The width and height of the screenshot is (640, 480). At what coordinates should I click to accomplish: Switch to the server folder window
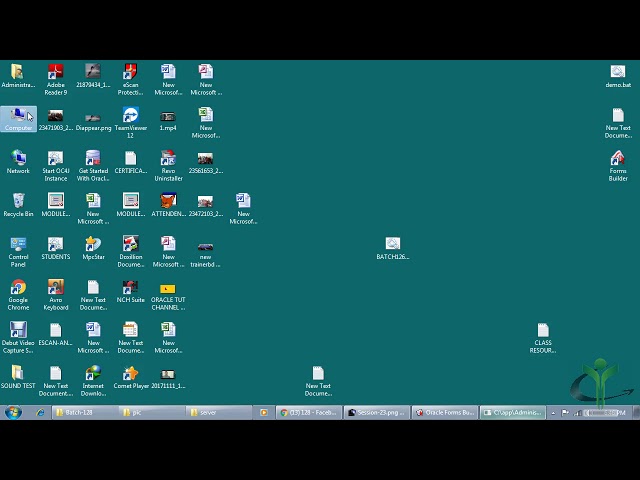coord(219,412)
